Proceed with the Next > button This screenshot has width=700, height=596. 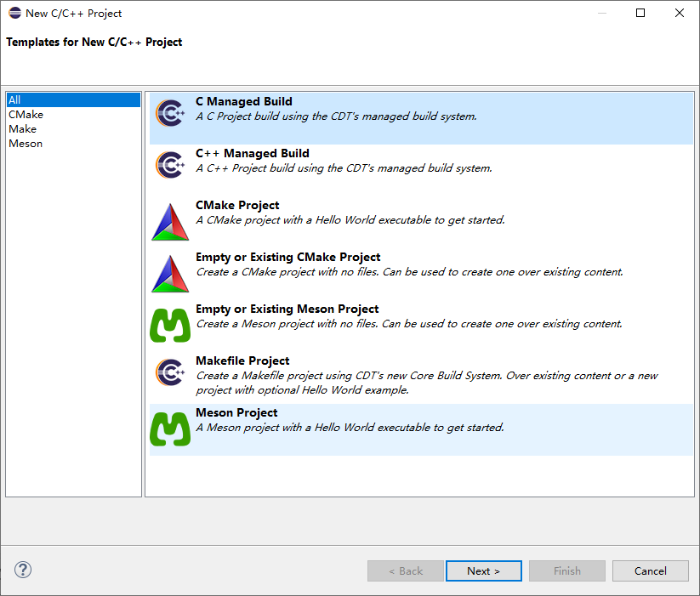pos(484,571)
